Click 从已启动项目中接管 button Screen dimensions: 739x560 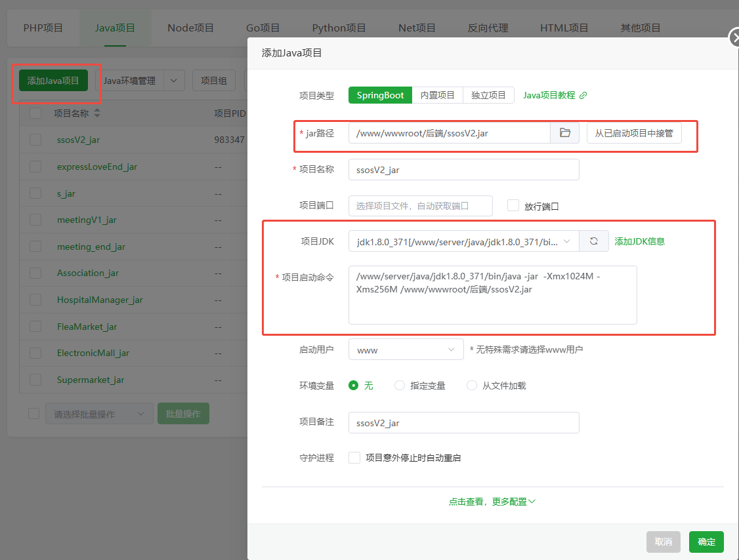point(634,133)
